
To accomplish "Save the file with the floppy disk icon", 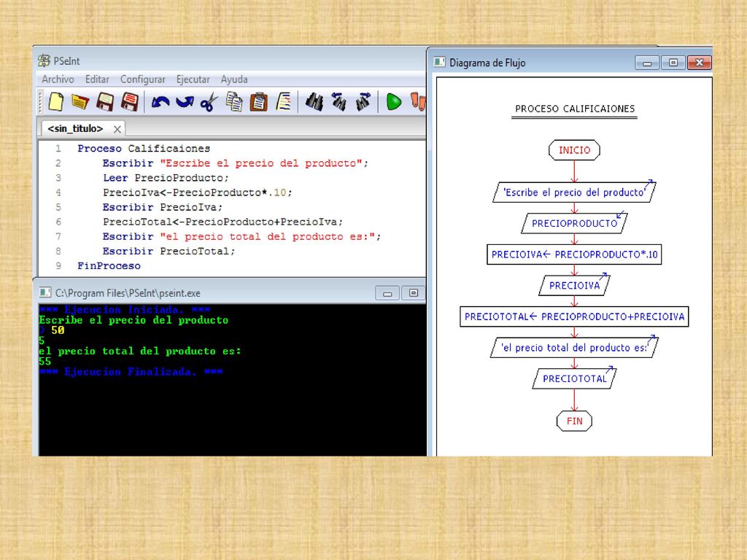I will [105, 101].
